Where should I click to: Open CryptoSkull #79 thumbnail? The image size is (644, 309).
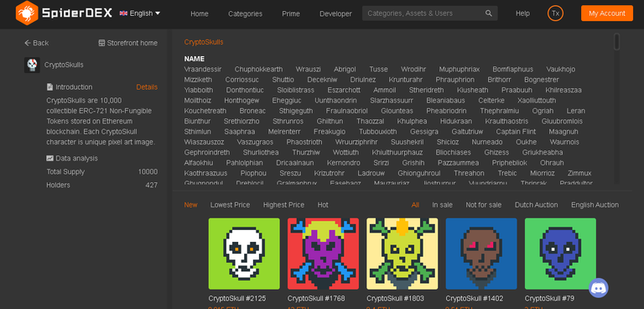click(560, 254)
